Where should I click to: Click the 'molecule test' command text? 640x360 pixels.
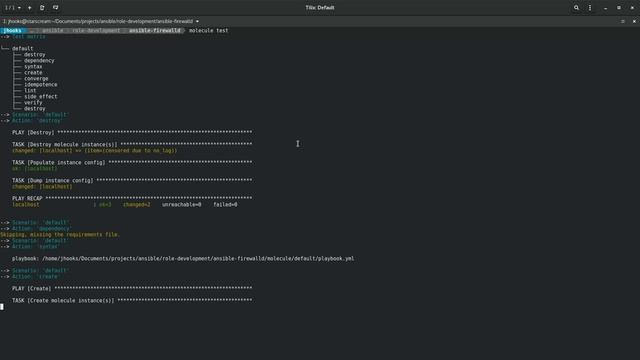(x=209, y=30)
